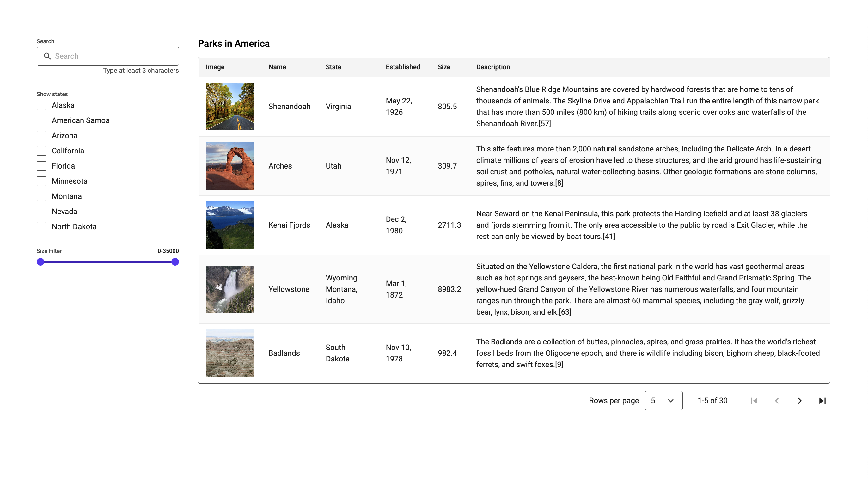Viewport: 868px width, 480px height.
Task: Click the Arches park thumbnail image
Action: [229, 166]
